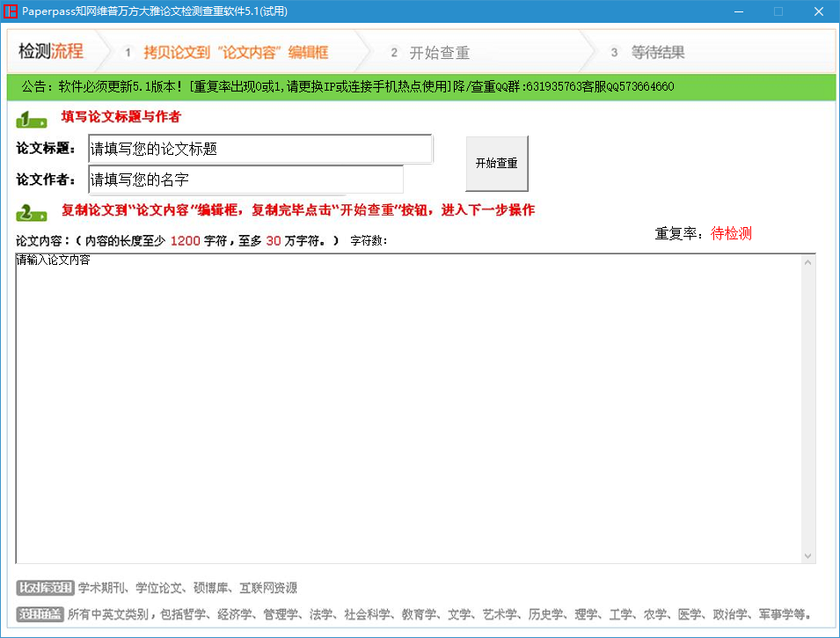Click the 字符数 counter label

click(369, 241)
